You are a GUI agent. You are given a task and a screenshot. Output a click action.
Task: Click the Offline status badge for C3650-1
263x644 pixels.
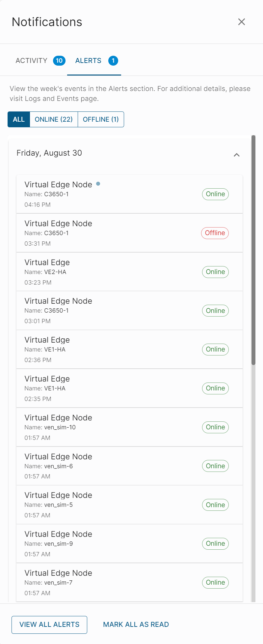215,233
